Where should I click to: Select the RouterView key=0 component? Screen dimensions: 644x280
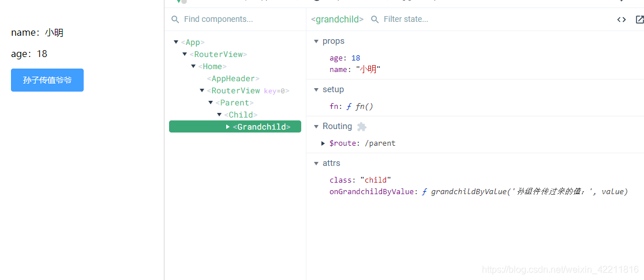tap(248, 90)
